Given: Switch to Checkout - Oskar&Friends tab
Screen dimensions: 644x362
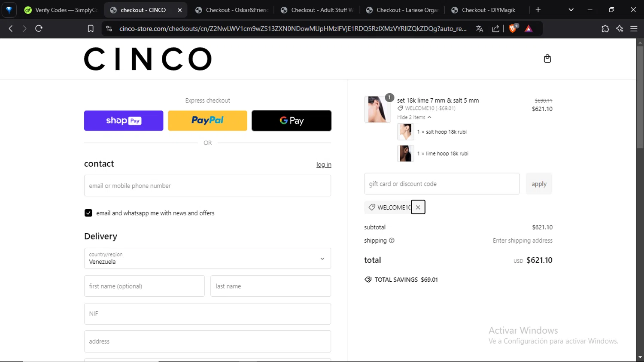Looking at the screenshot, I should point(231,10).
